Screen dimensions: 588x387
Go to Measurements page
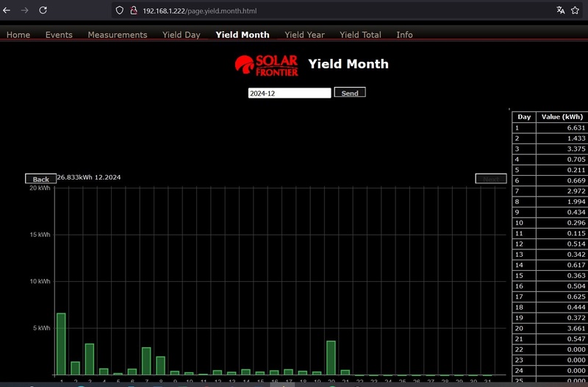[118, 35]
